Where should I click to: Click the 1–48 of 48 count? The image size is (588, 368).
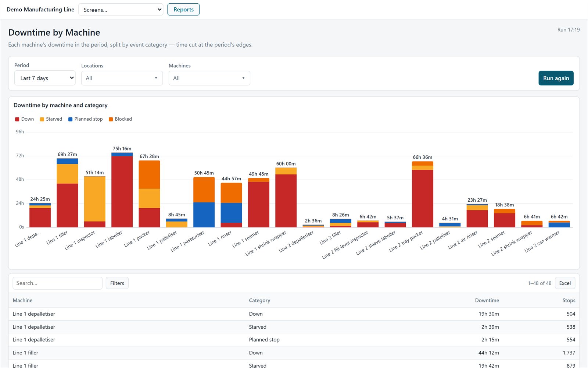point(539,283)
